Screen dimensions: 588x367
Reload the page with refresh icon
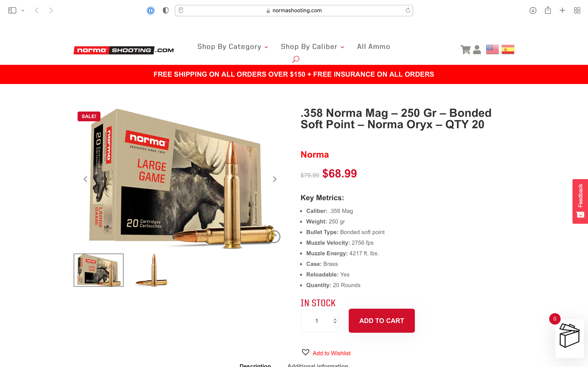(408, 10)
